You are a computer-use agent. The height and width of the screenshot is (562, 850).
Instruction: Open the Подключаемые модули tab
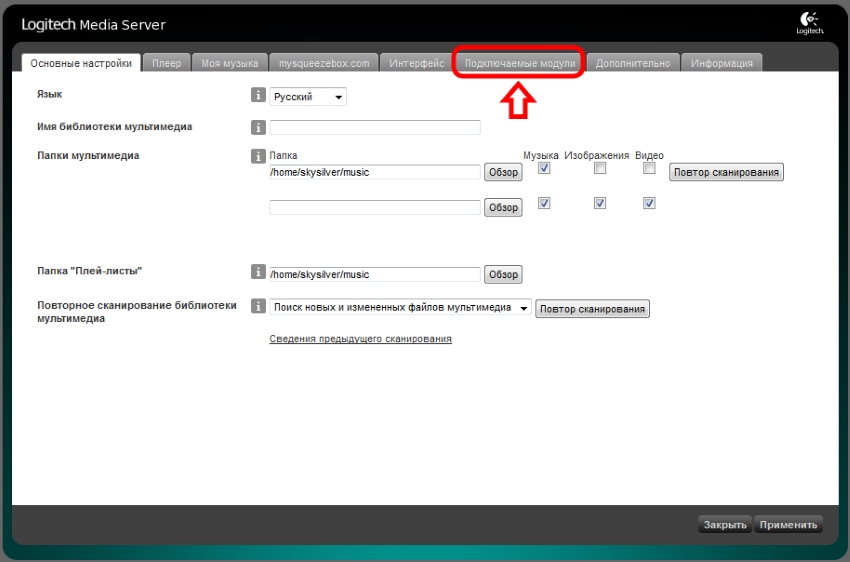pyautogui.click(x=520, y=63)
